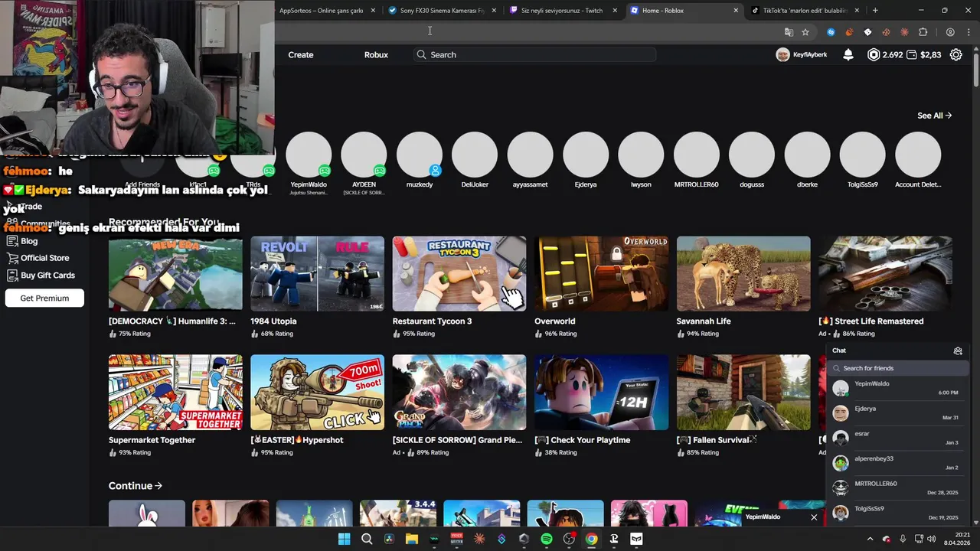Screen dimensions: 980x551
Task: Switch to Sony FX30 Sinema Kamerası tab
Action: [443, 11]
